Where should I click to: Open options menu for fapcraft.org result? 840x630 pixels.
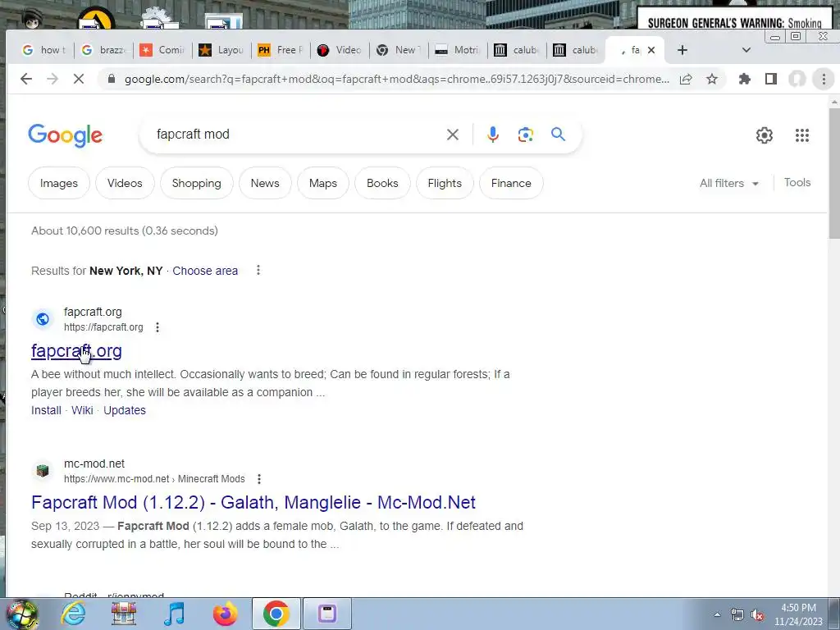[157, 327]
